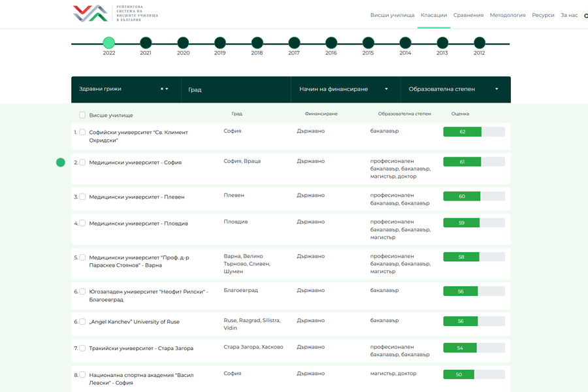
Task: Select the 2019 timeline year
Action: coord(220,42)
